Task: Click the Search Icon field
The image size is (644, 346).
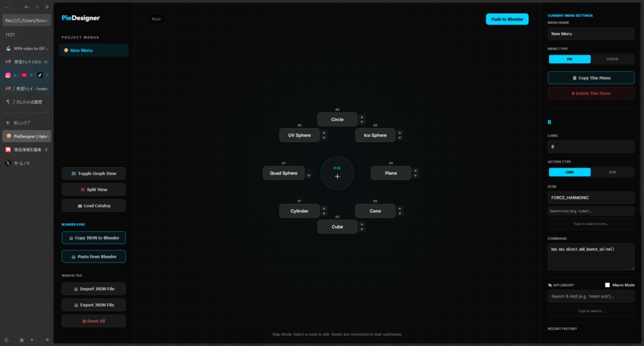Action: pos(591,211)
